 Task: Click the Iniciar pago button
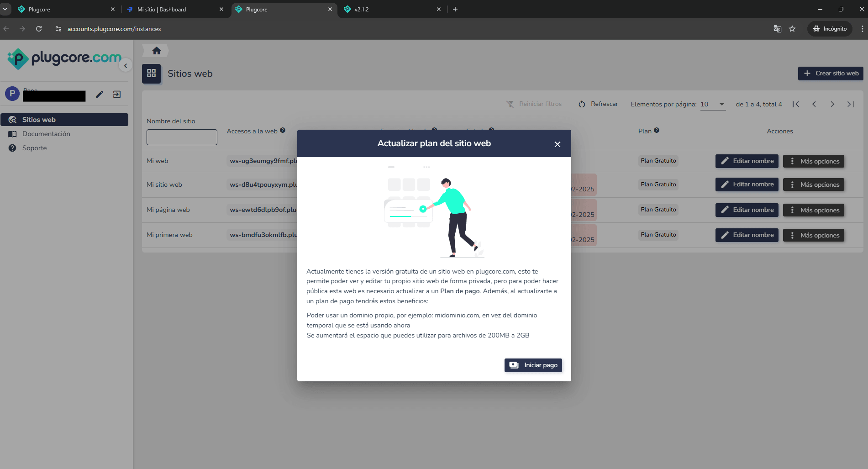coord(533,365)
